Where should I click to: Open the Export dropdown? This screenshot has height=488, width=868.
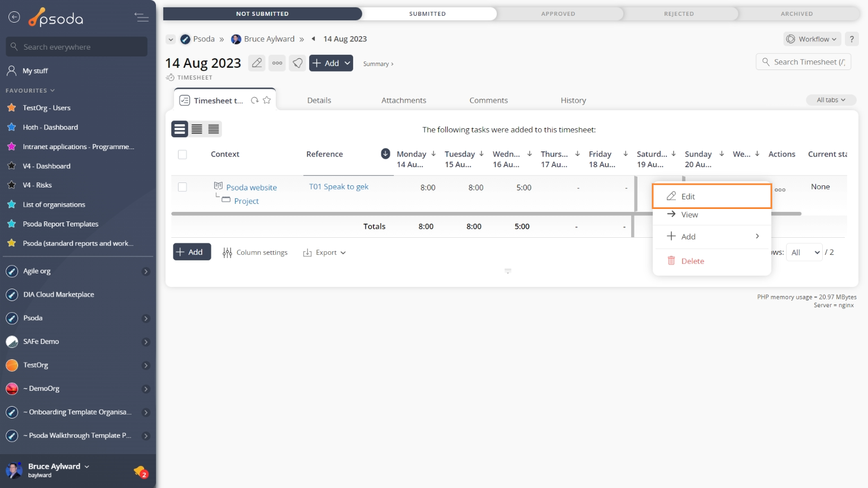tap(324, 252)
